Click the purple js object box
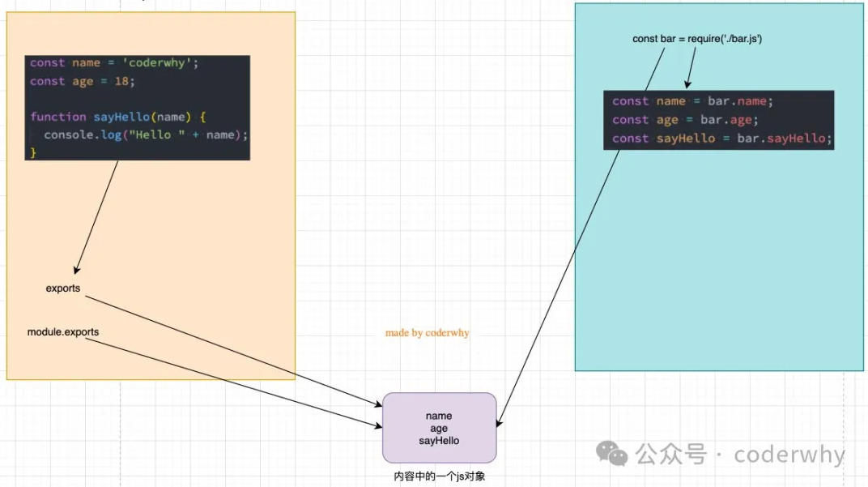This screenshot has width=868, height=487. click(439, 428)
